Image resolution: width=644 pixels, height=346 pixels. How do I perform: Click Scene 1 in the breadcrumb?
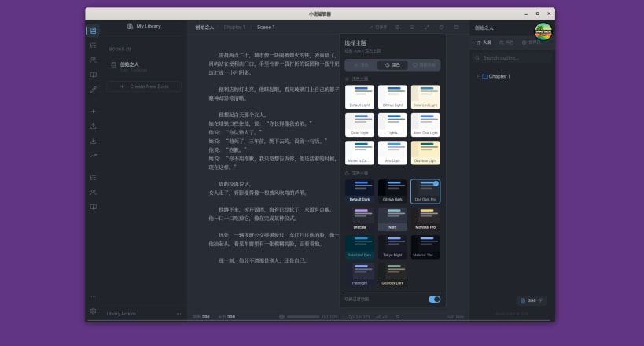(x=266, y=27)
